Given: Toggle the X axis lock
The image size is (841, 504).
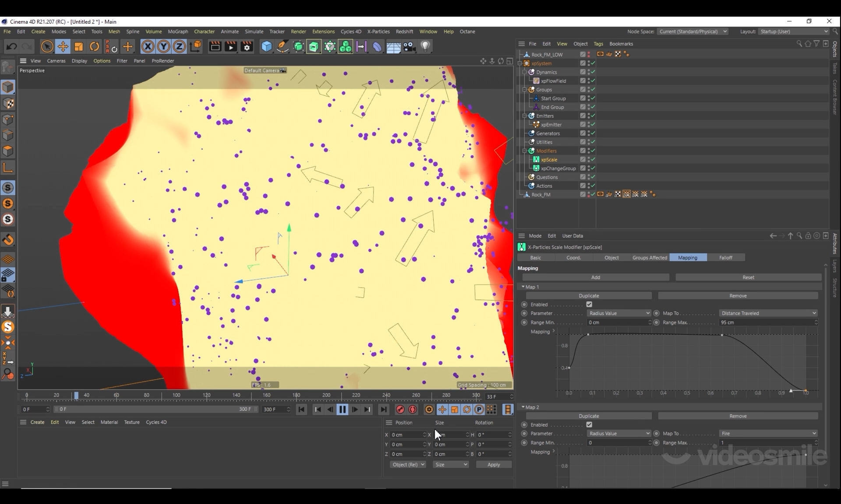Looking at the screenshot, I should point(148,46).
